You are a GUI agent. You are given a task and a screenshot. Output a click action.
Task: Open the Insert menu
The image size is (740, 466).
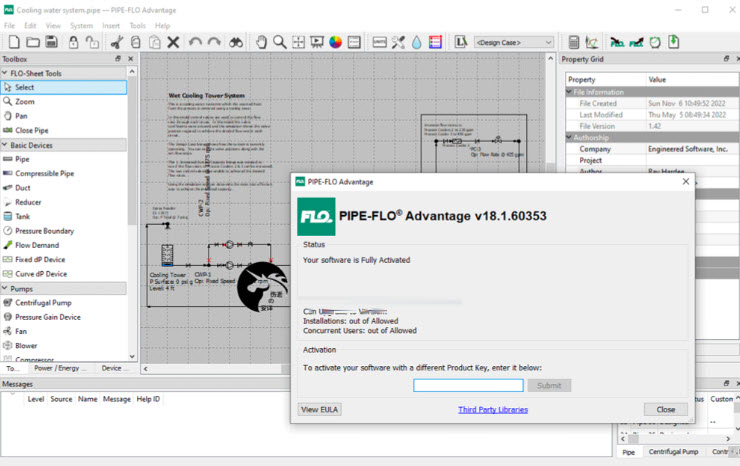click(x=110, y=25)
